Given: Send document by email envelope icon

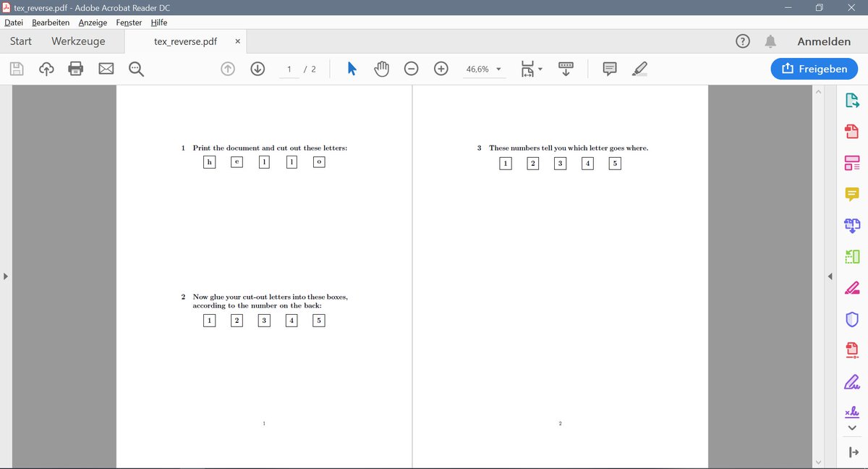Looking at the screenshot, I should coord(106,69).
